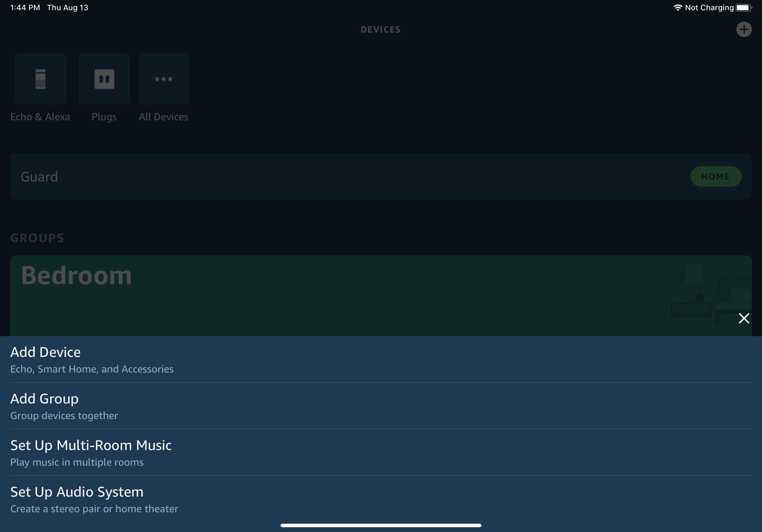Open All Devices three-dot icon
762x532 pixels.
[164, 79]
